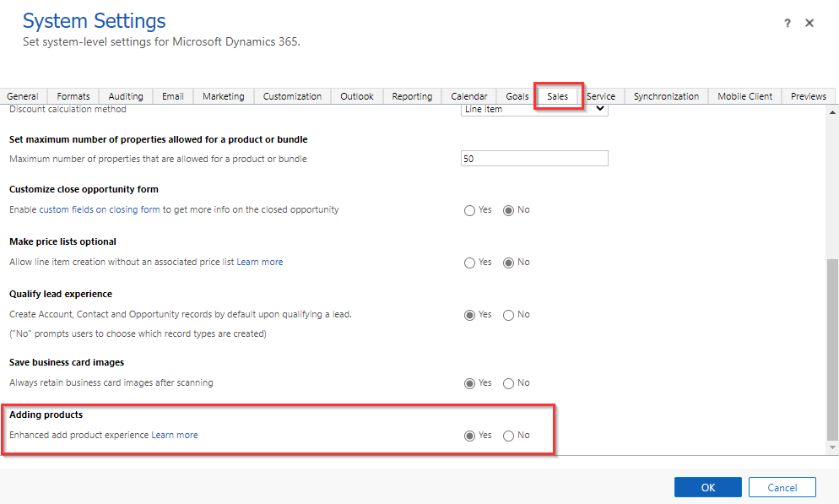Click the maximum number of properties field
This screenshot has width=839, height=504.
tap(534, 159)
